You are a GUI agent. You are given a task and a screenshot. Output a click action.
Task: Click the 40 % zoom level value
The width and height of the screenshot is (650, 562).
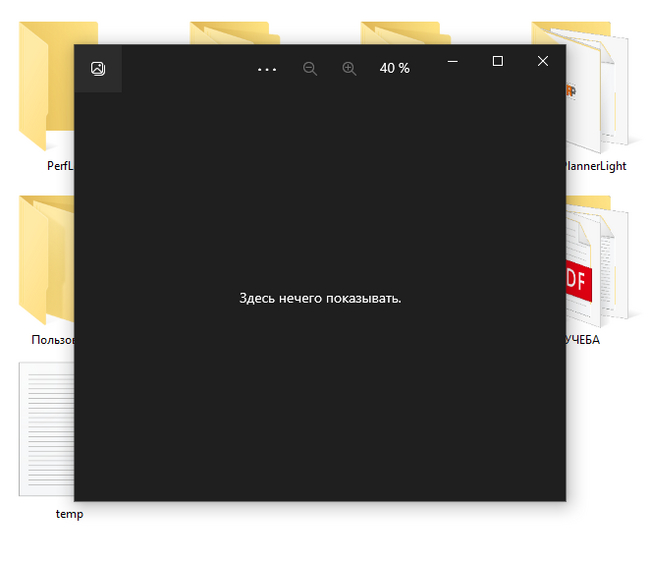pos(395,68)
